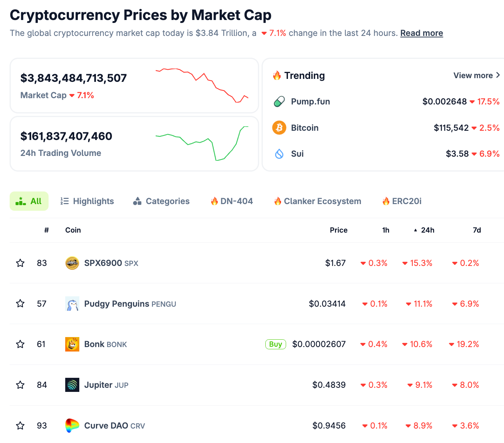Click the Bitcoin logo in Trending
504x443 pixels.
tap(279, 127)
